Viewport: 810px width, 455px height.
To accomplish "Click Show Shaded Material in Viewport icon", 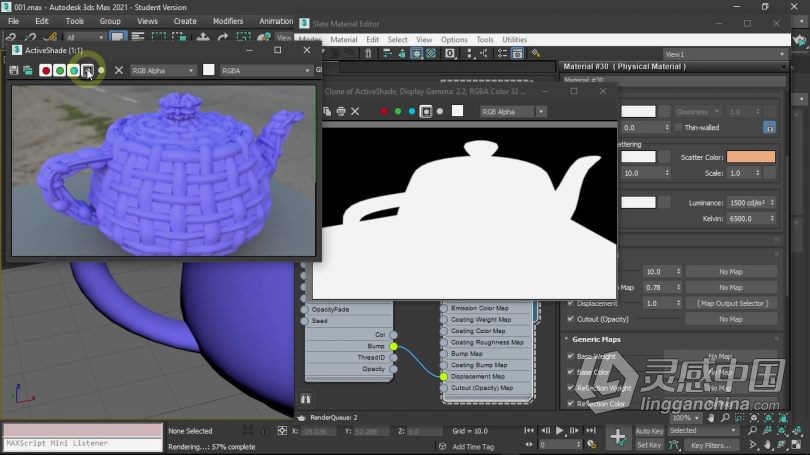I will point(416,54).
